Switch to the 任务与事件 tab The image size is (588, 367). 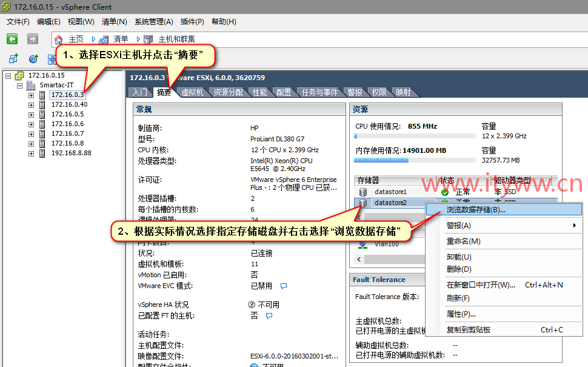[x=319, y=92]
